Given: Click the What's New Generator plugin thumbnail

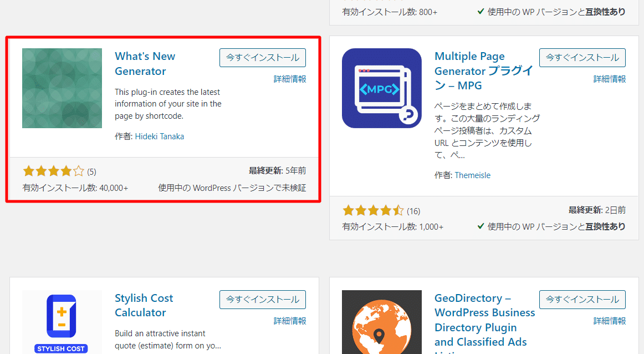Looking at the screenshot, I should 62,88.
